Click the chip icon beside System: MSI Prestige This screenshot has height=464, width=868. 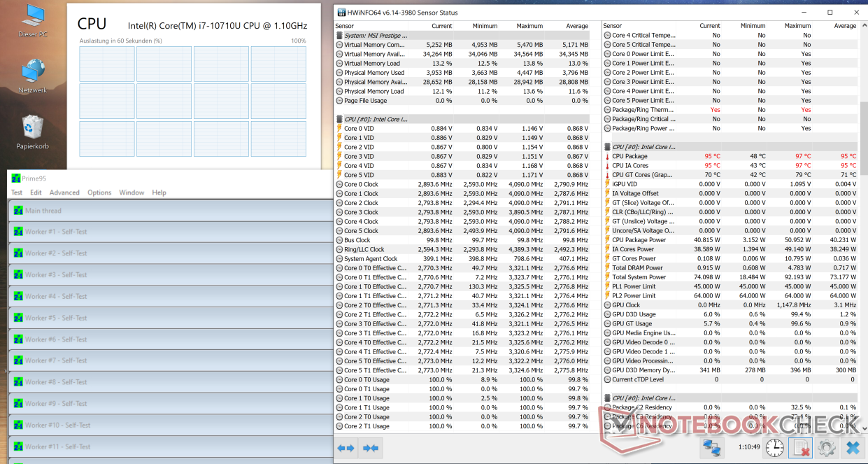tap(340, 35)
